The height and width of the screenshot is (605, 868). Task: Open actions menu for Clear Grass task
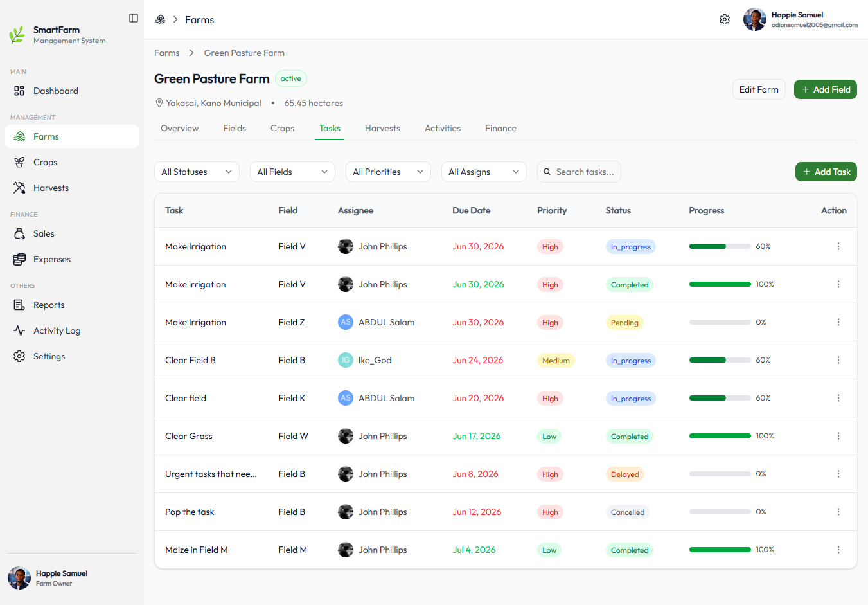(x=838, y=436)
